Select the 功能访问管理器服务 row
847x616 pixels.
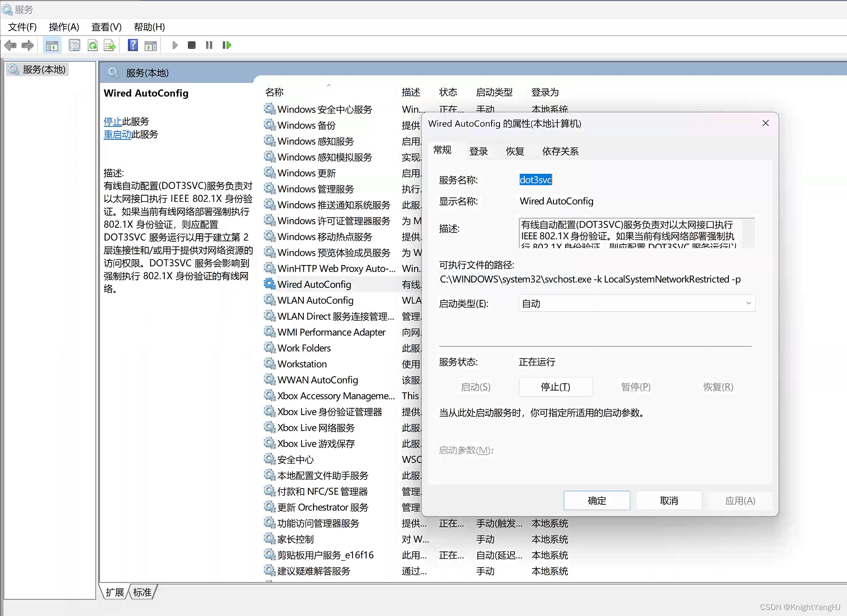(318, 523)
